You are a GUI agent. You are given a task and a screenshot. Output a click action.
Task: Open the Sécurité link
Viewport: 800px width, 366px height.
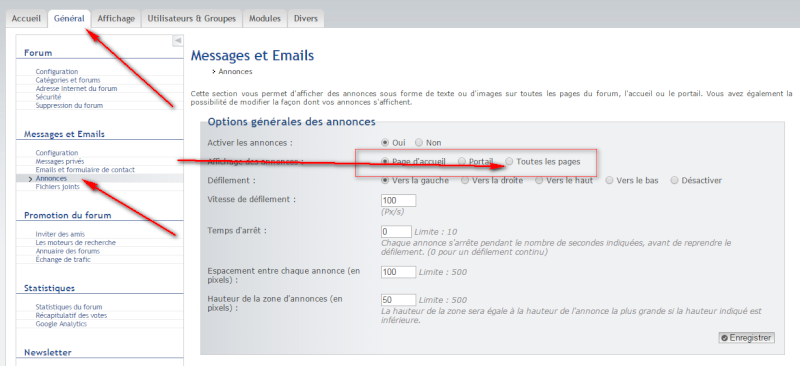pyautogui.click(x=48, y=97)
